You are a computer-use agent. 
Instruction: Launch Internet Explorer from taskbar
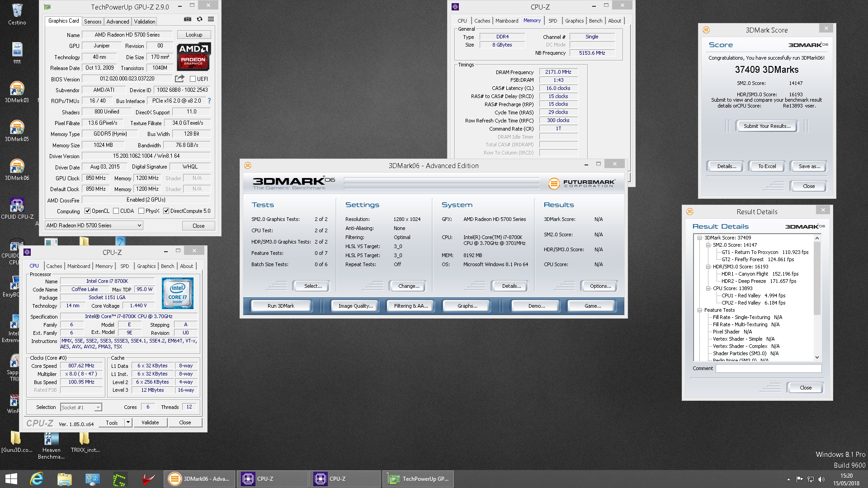(x=37, y=479)
